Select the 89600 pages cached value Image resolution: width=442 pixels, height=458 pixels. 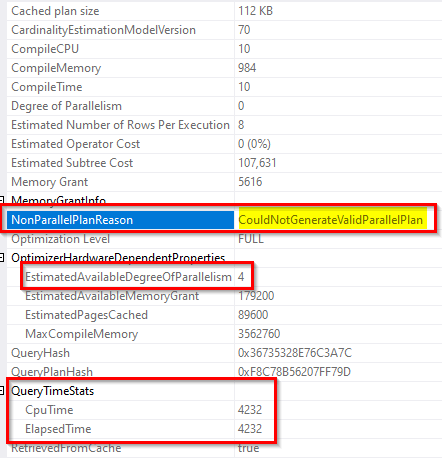tap(253, 315)
